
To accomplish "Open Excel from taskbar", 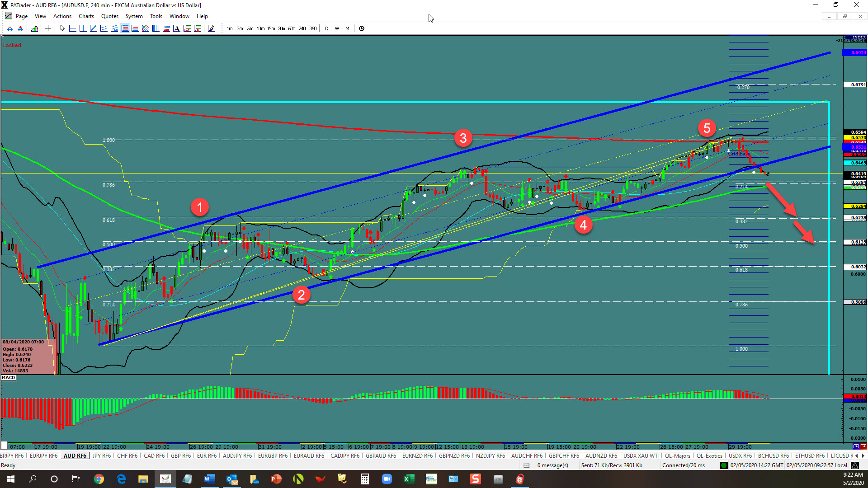I will (409, 479).
